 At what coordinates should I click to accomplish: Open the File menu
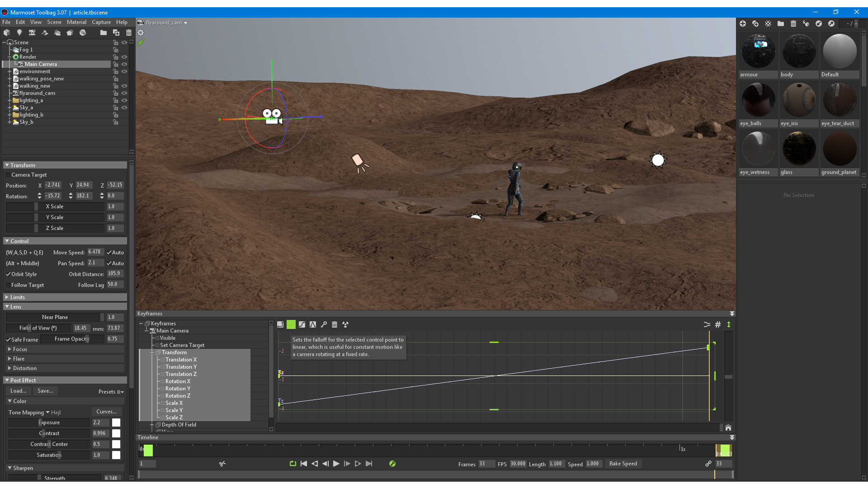(6, 22)
